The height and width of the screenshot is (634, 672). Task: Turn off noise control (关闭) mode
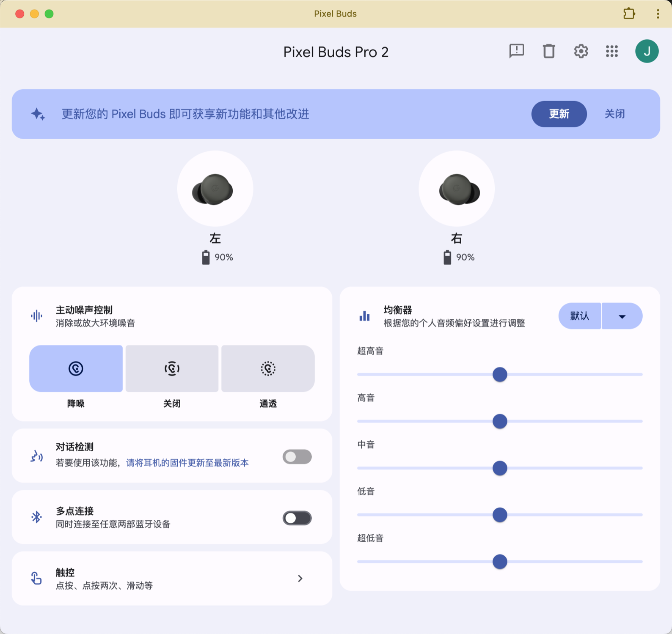click(x=172, y=368)
